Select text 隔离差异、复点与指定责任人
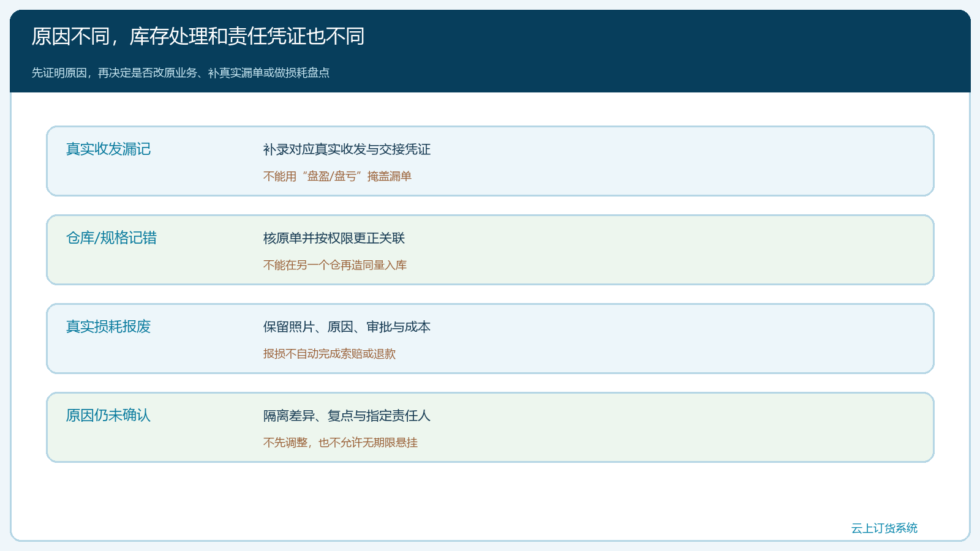The width and height of the screenshot is (980, 551). click(347, 416)
